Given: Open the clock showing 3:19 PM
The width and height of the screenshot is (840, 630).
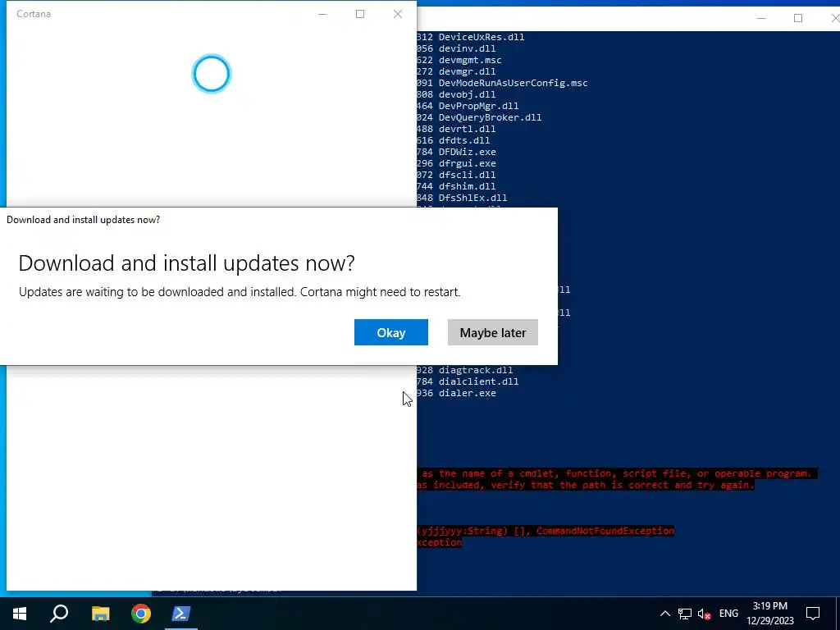Looking at the screenshot, I should point(769,606).
